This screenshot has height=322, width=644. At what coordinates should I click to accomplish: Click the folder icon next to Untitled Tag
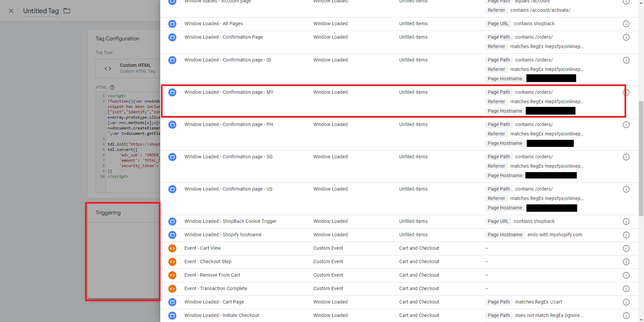(x=67, y=11)
